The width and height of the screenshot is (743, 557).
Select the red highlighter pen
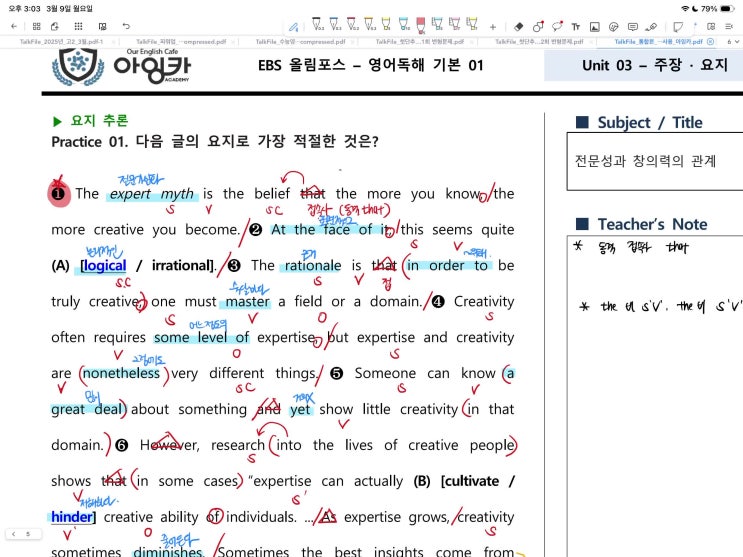pos(421,24)
